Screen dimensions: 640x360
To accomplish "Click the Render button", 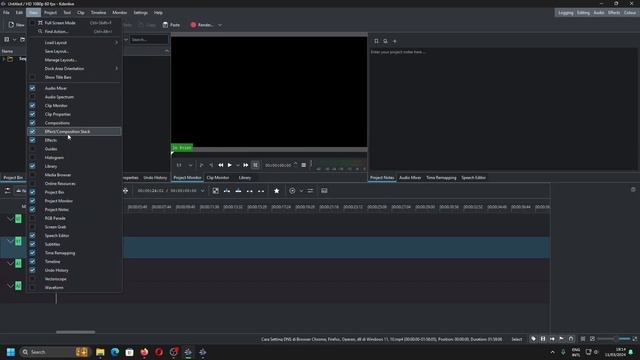I will 202,25.
